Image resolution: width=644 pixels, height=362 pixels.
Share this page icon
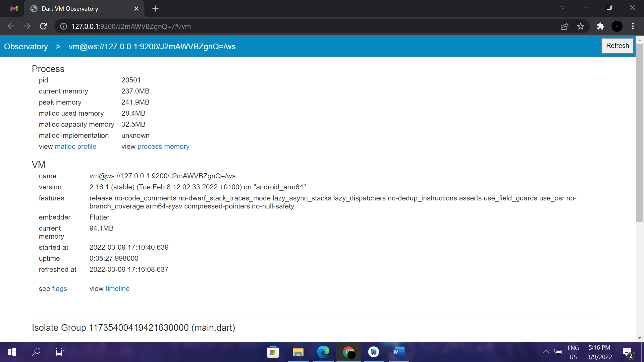[565, 26]
